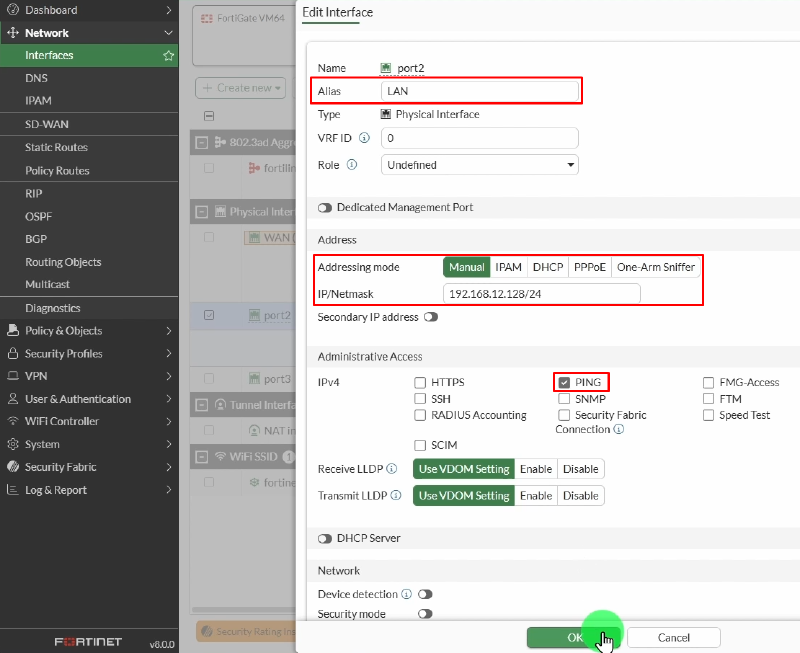Screen dimensions: 800x653
Task: Click the NAT interface tunnel icon
Action: 254,431
